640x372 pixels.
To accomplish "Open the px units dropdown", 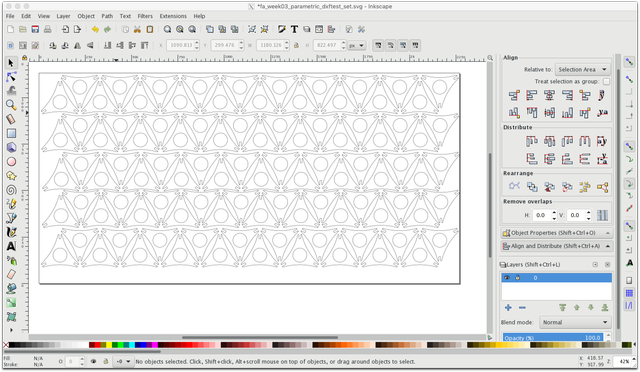I will (356, 45).
